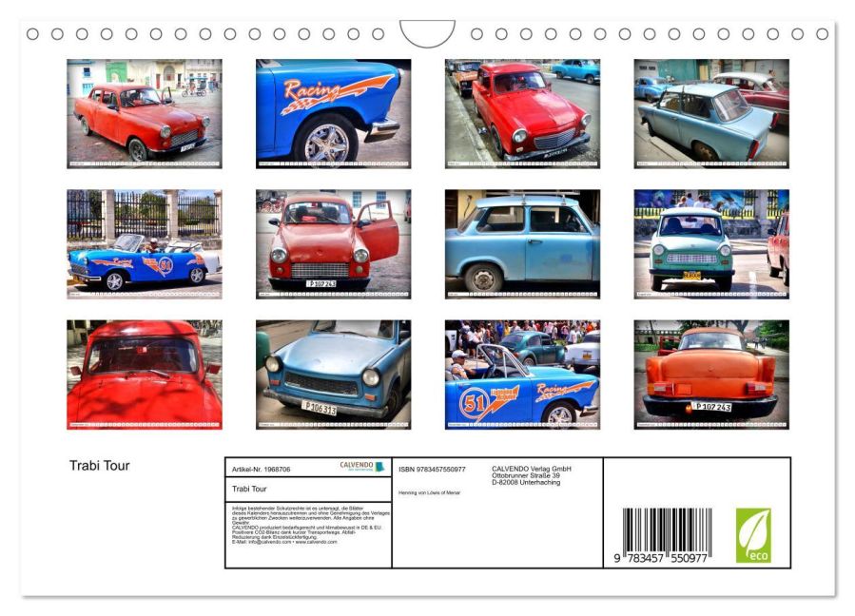Click the green eco leaf icon

click(753, 535)
